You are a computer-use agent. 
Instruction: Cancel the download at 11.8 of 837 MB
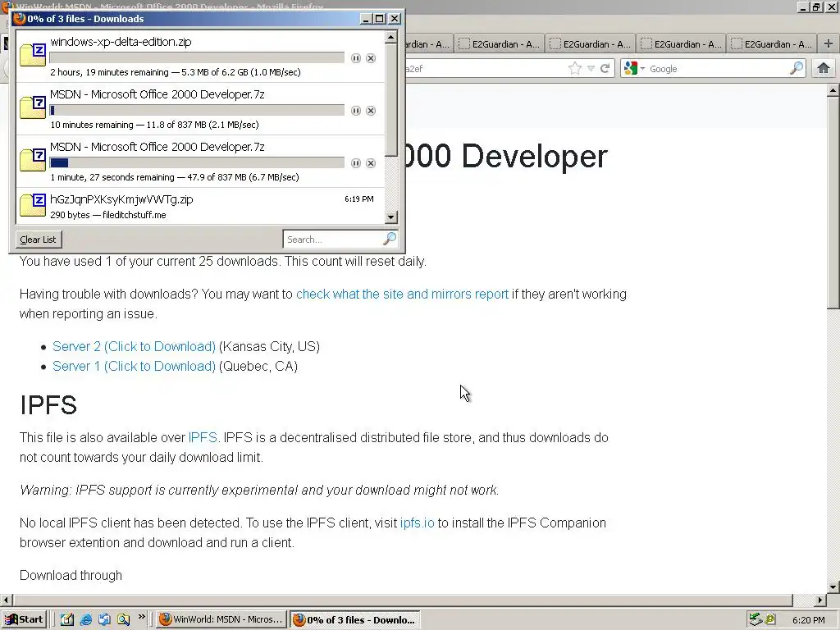371,111
